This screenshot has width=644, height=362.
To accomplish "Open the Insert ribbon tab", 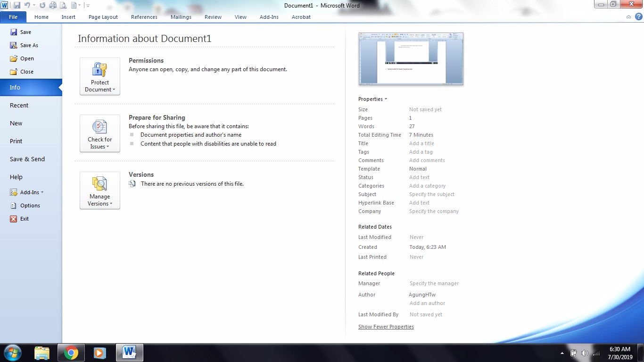I will click(x=68, y=17).
